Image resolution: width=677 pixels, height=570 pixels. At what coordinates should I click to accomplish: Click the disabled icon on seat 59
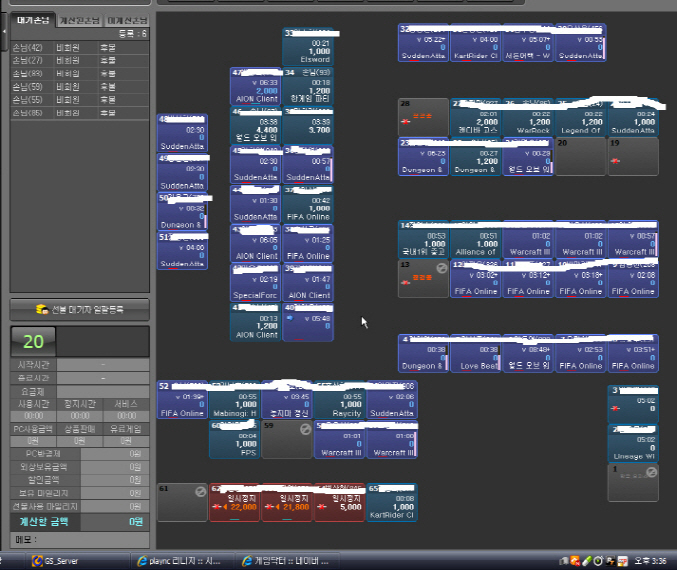click(x=305, y=429)
